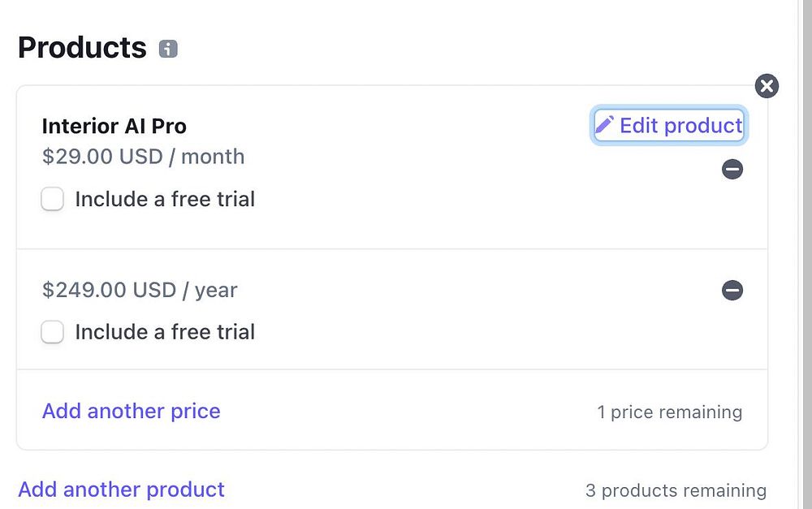
Task: Click the "Add another product" link
Action: [122, 490]
